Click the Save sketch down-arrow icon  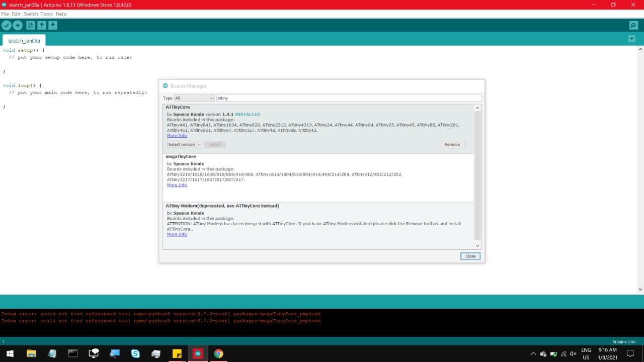[53, 25]
